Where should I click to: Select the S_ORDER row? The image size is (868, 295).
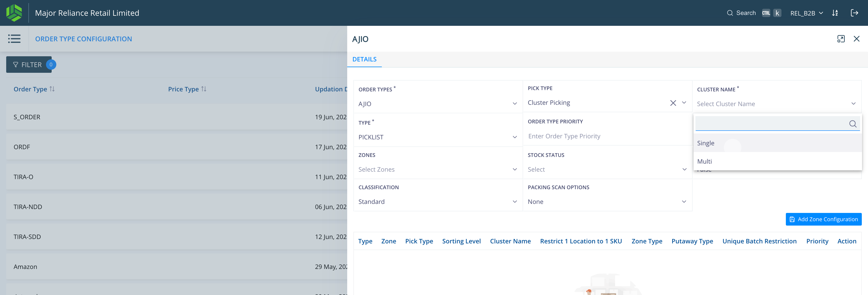pyautogui.click(x=176, y=117)
